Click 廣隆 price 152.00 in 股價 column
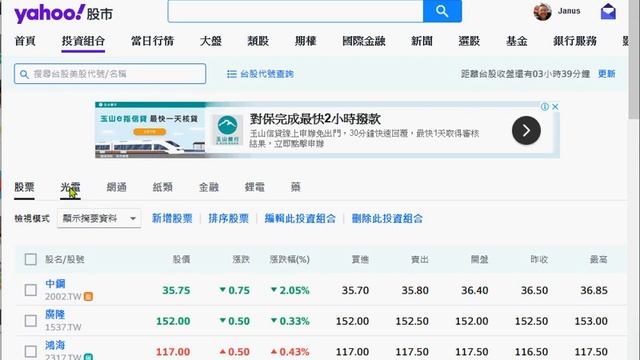 tap(173, 321)
